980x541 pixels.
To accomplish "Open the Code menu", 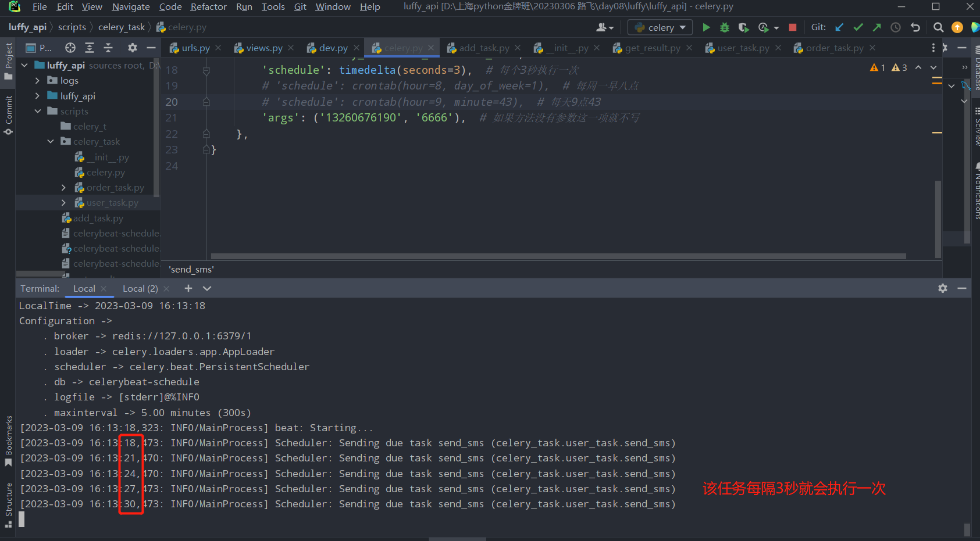I will 170,6.
